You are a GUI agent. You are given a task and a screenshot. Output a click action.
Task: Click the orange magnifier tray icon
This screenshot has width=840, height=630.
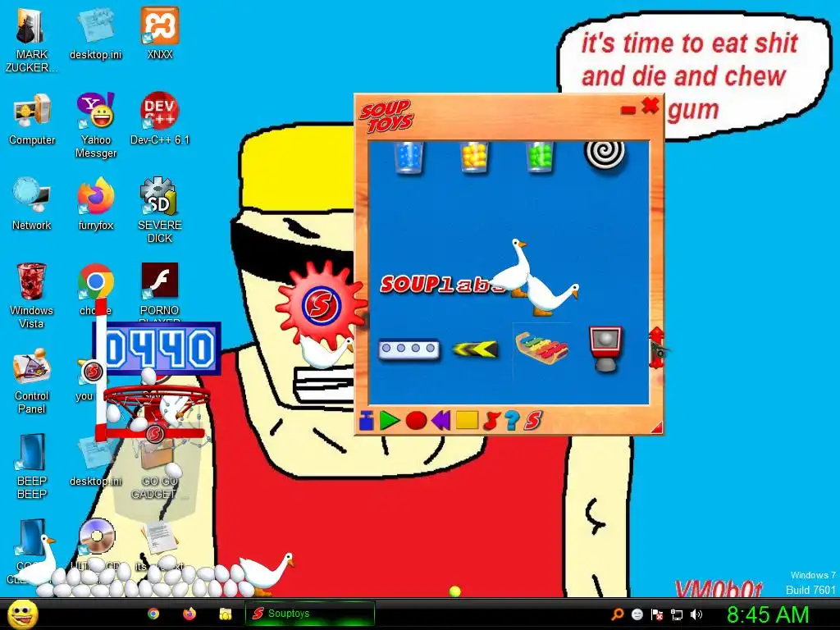click(618, 614)
